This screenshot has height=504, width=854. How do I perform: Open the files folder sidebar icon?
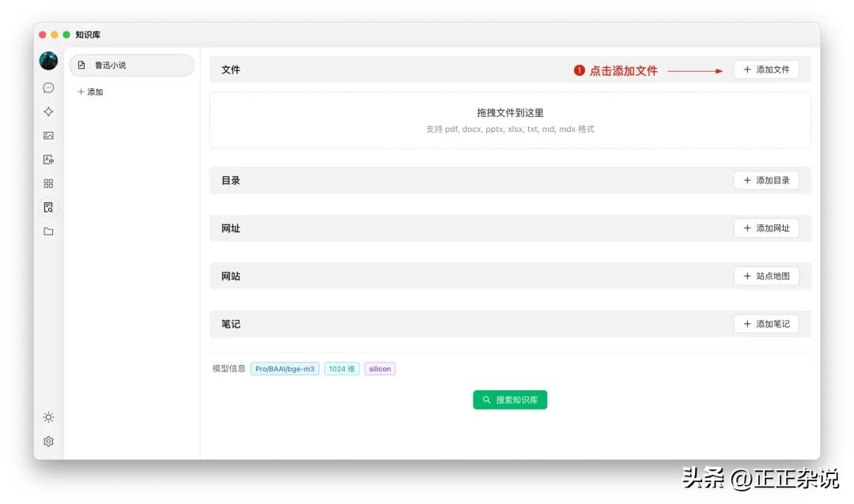[48, 231]
